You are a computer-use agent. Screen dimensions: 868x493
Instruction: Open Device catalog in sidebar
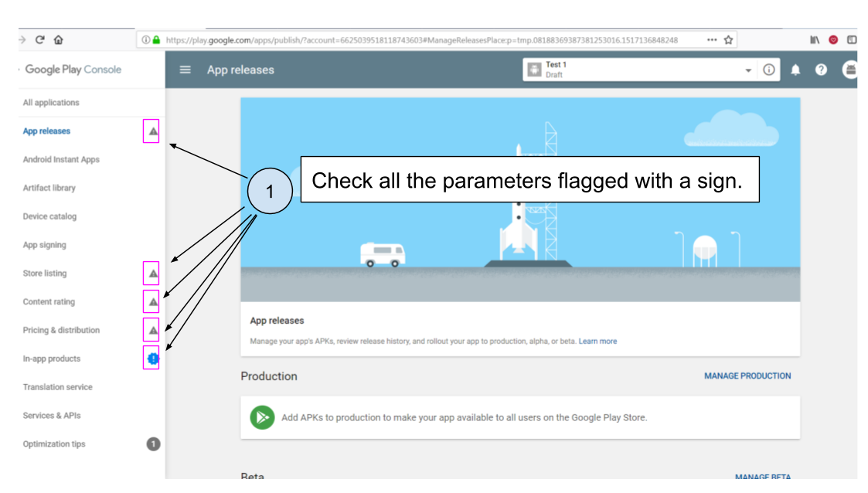point(49,216)
